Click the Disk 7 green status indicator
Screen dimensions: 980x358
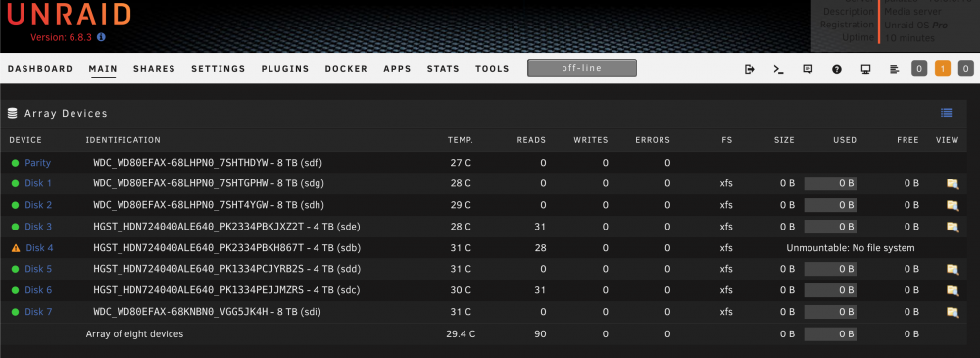pyautogui.click(x=15, y=312)
